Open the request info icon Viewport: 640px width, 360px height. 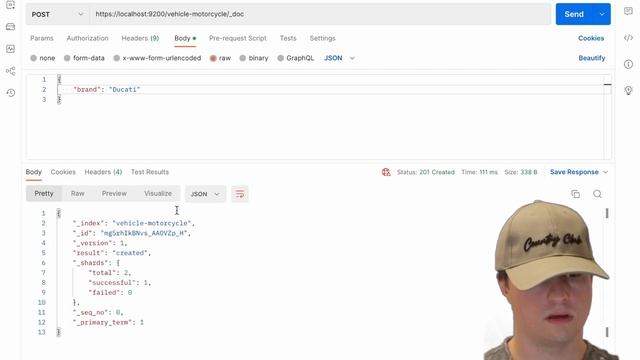pyautogui.click(x=628, y=64)
